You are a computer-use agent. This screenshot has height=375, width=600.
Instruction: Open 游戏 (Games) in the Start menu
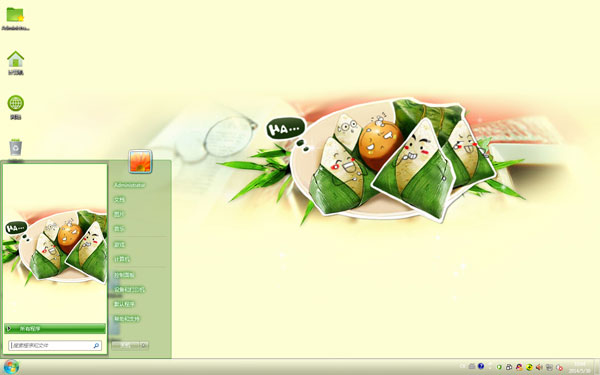(x=119, y=245)
